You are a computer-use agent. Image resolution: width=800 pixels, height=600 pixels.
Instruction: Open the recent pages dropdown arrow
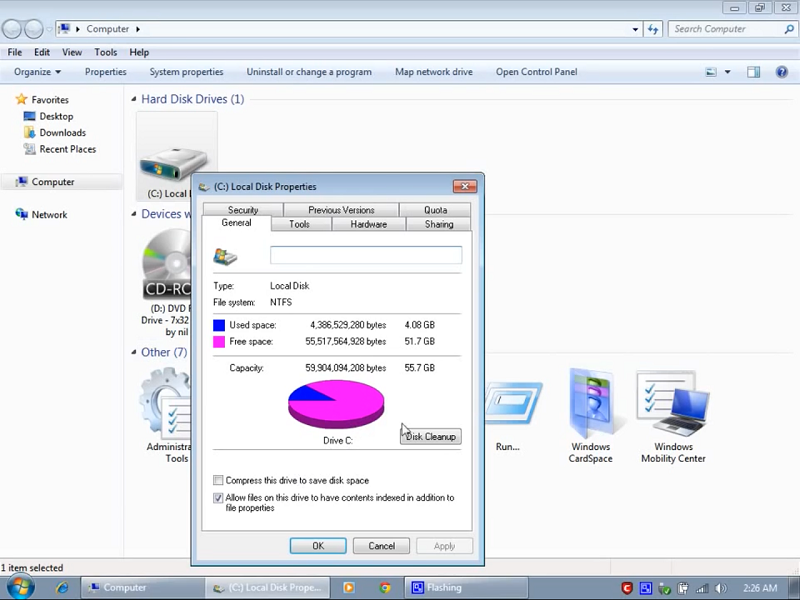click(49, 29)
